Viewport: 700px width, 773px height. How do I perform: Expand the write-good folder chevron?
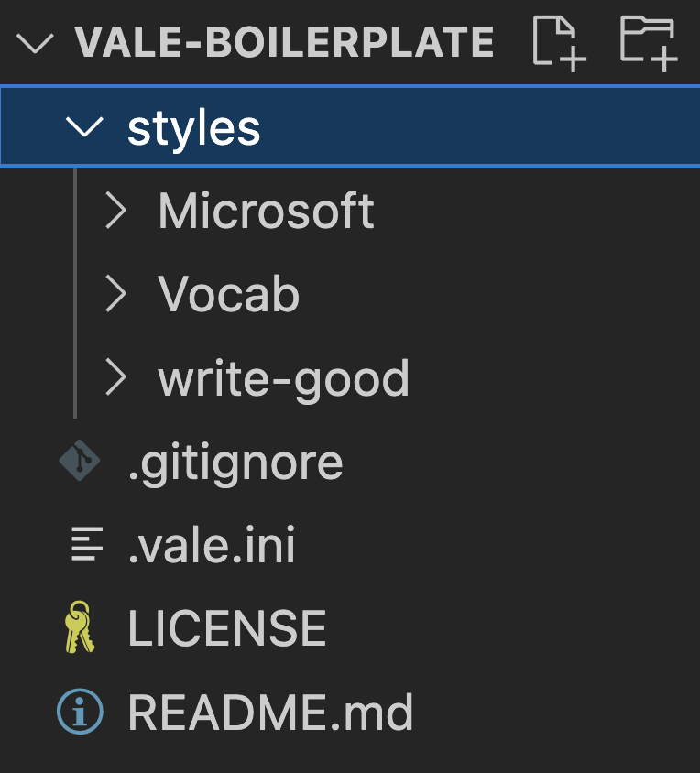115,377
